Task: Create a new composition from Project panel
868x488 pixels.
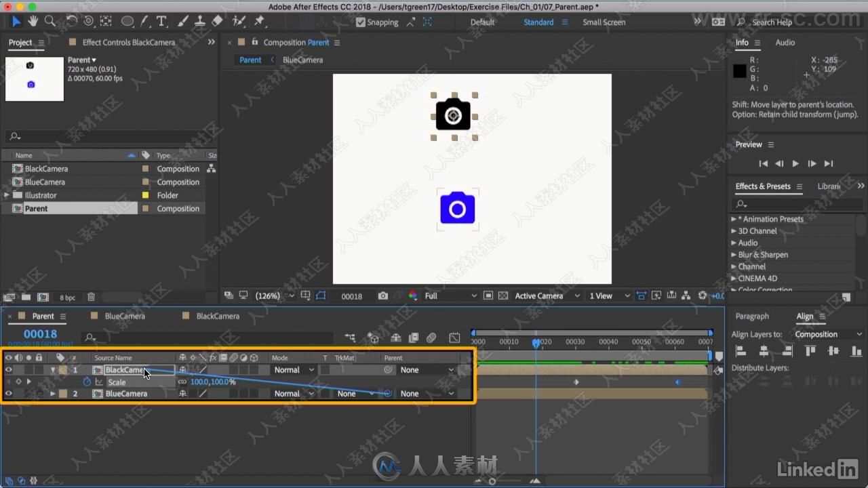Action: click(43, 297)
